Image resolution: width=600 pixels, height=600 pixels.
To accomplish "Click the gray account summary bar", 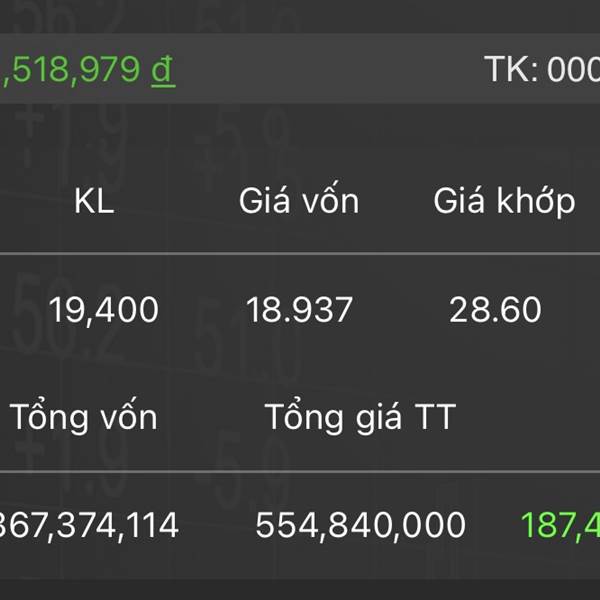I will (x=300, y=69).
